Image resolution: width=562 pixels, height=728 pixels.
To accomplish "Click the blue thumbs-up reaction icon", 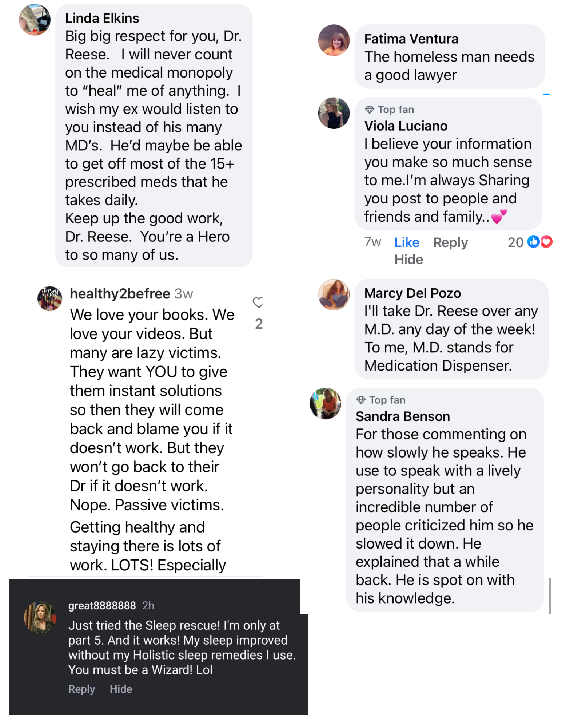I will (x=533, y=242).
